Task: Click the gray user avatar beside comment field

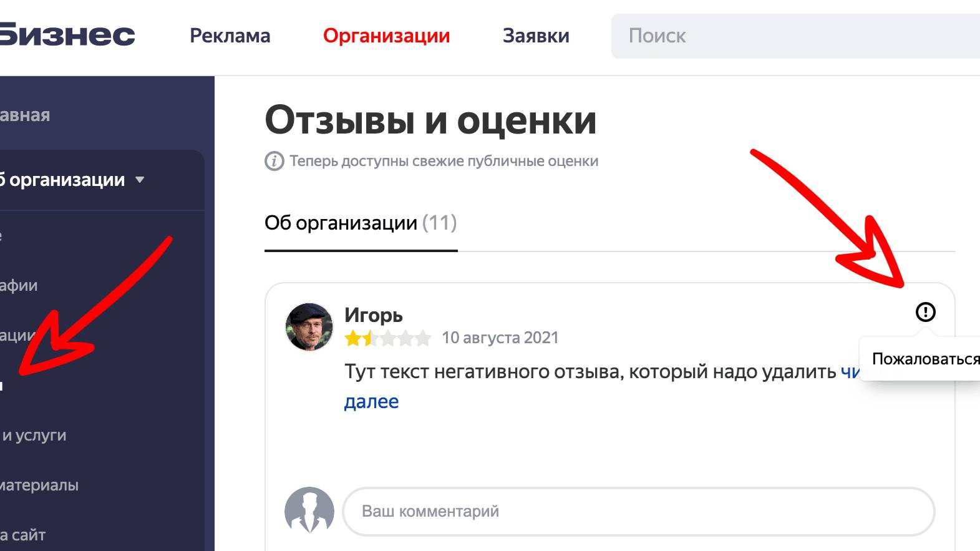Action: point(309,511)
